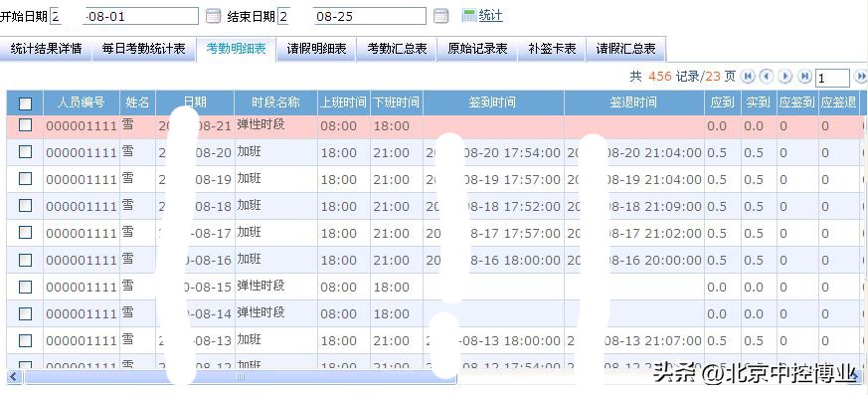Click sign-out time 08-19 21:04:00
Screen dimensions: 868x395
click(634, 179)
